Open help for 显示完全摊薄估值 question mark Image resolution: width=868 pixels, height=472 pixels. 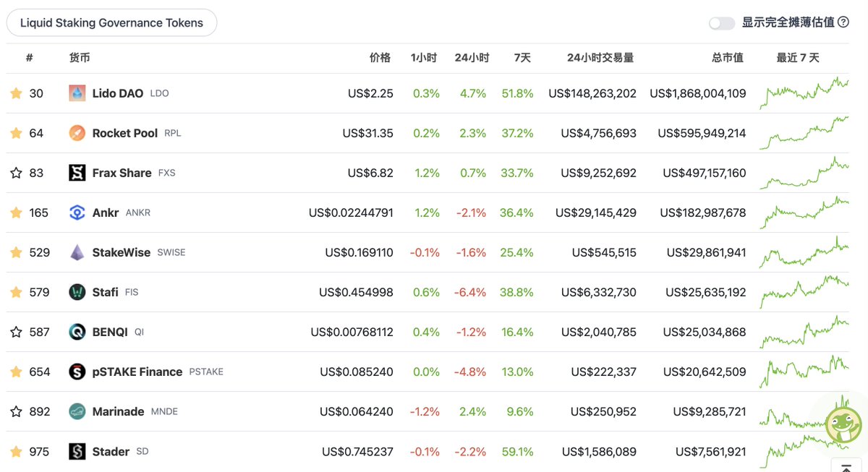click(843, 22)
